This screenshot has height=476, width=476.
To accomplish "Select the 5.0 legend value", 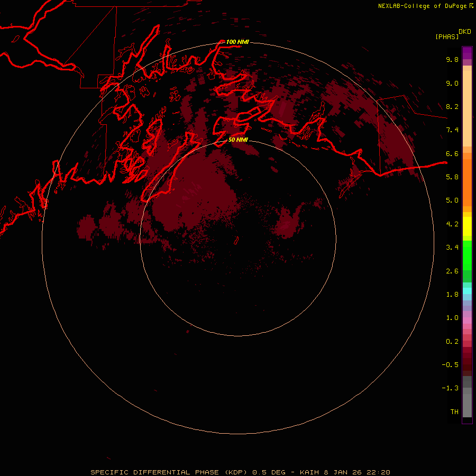I will click(x=452, y=200).
